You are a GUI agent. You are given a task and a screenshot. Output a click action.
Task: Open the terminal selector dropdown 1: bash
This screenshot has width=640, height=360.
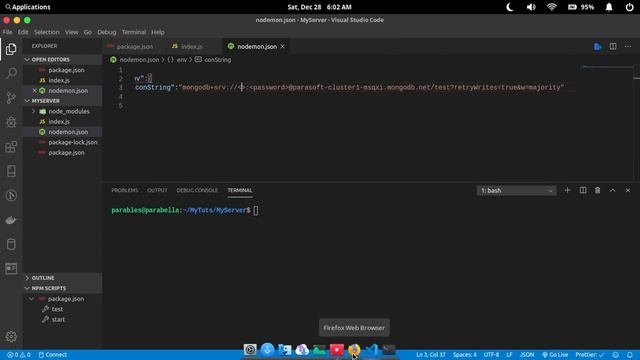click(x=516, y=191)
